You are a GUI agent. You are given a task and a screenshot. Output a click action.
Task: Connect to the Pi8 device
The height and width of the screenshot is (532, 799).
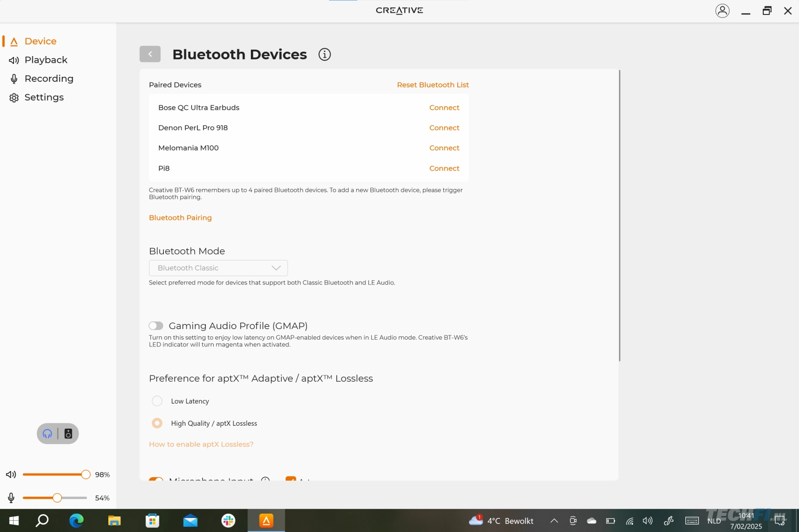coord(444,169)
